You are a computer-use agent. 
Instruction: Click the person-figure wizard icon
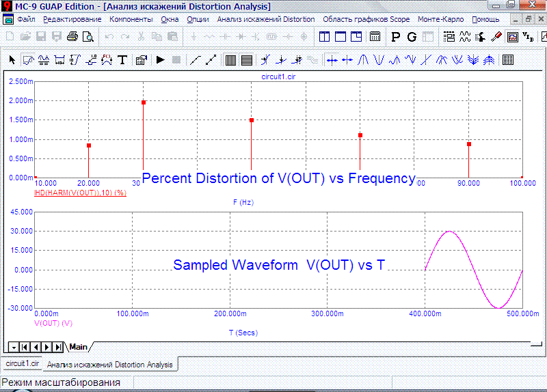click(481, 37)
